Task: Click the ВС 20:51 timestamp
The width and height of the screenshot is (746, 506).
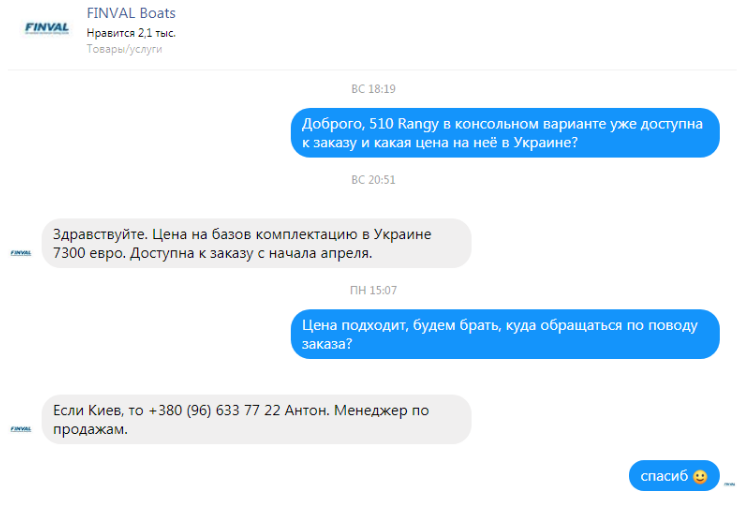Action: pos(373,180)
